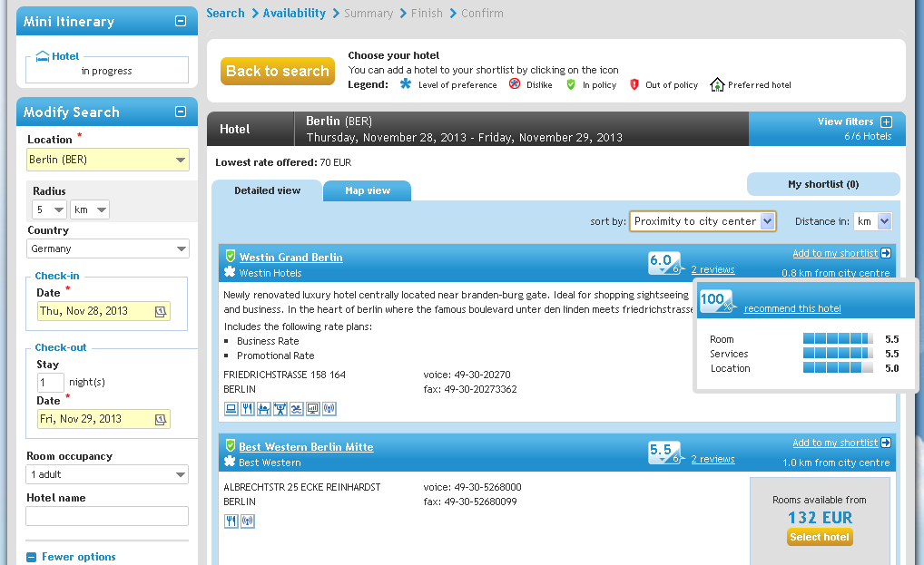Go to the Availability breadcrumb step

click(x=294, y=13)
